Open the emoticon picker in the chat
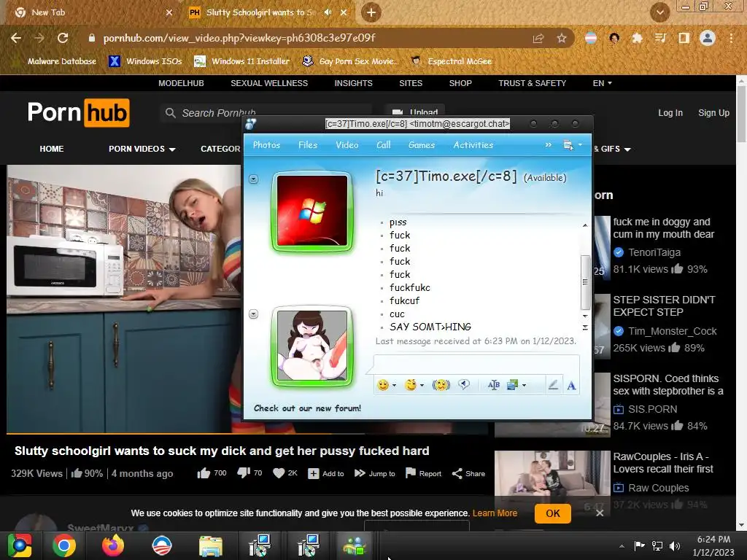 pos(383,385)
